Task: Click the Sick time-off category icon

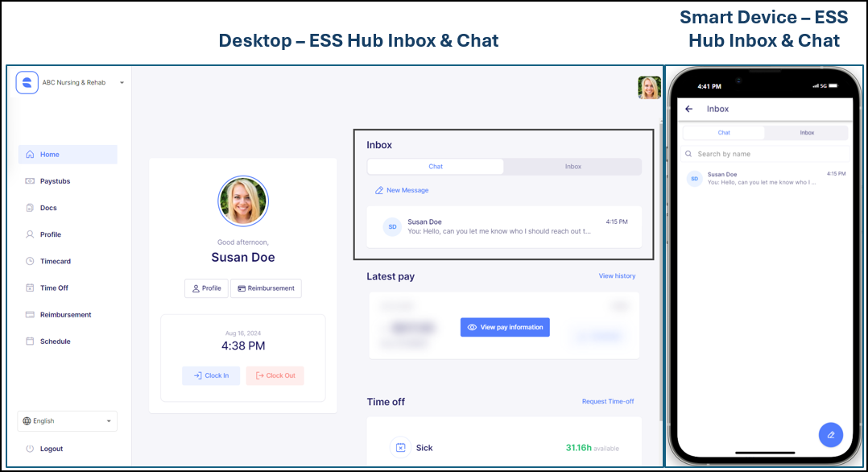Action: pyautogui.click(x=401, y=447)
